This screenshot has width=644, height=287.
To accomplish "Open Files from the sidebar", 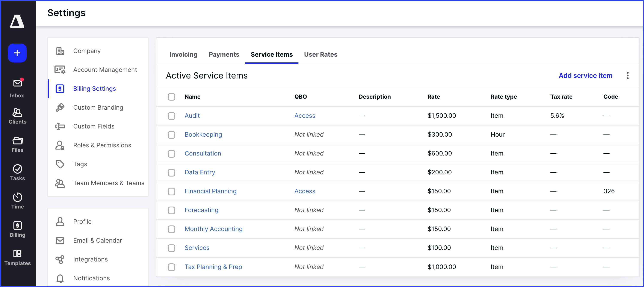I will click(17, 144).
